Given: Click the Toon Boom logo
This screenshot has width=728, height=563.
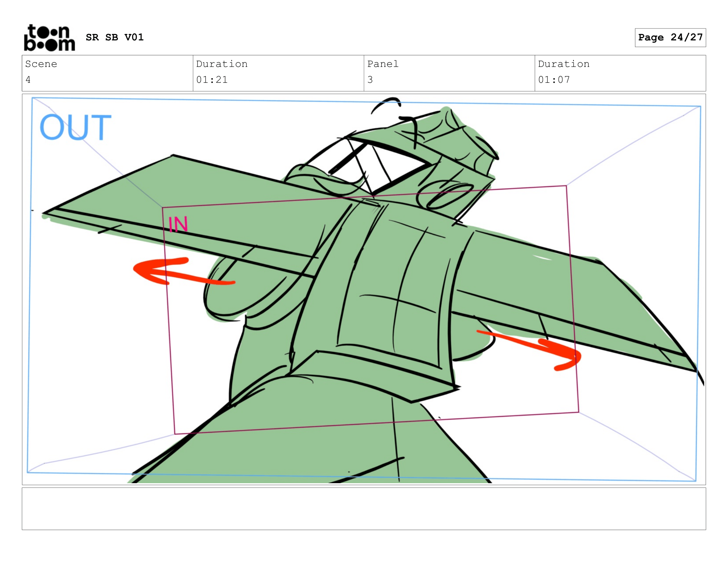Looking at the screenshot, I should (x=49, y=38).
